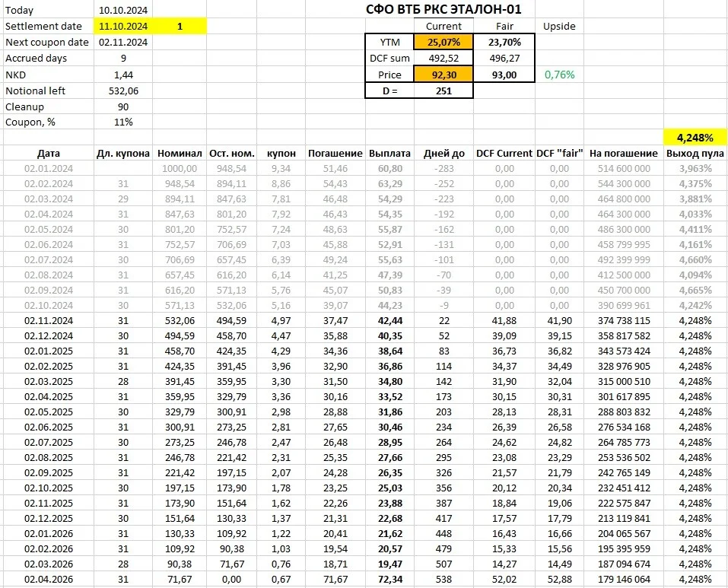728x588 pixels.
Task: Click the pool exit value 4,665%
Action: [x=695, y=291]
